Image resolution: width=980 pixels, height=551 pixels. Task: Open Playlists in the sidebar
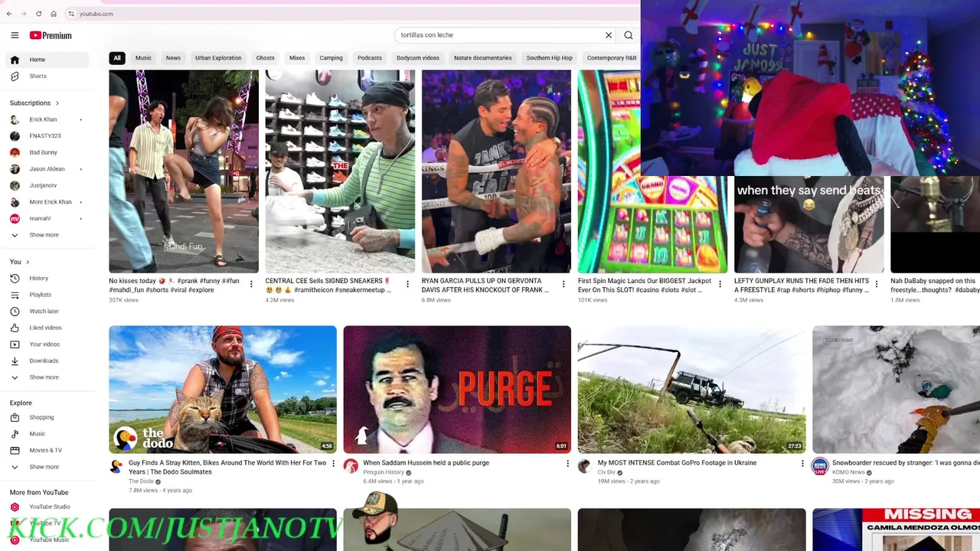(47, 295)
